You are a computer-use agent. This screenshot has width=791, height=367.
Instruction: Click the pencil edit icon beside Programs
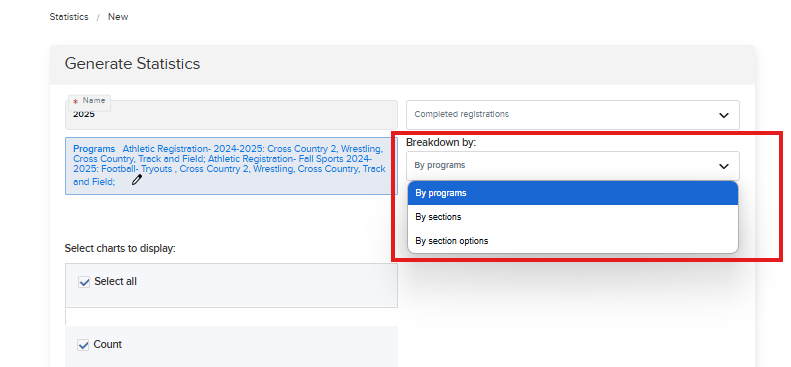point(137,180)
